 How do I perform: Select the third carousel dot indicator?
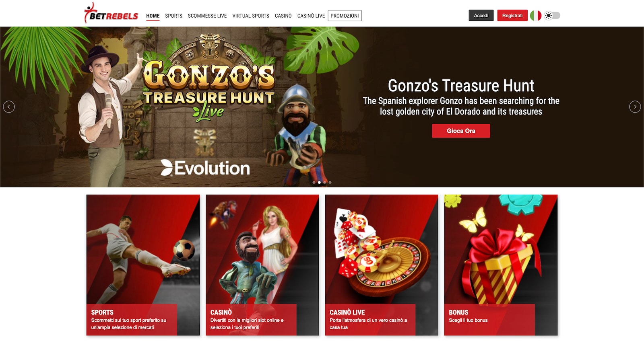tap(325, 183)
